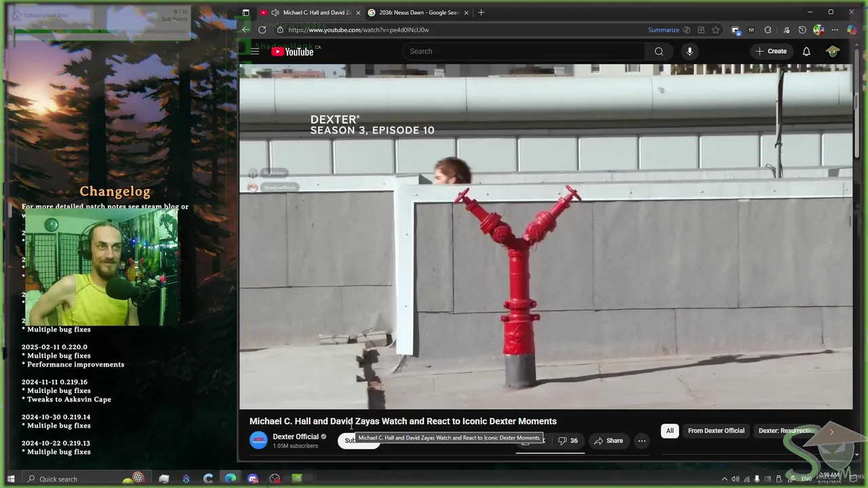The height and width of the screenshot is (488, 868).
Task: Click '* Performance improvements' line
Action: pyautogui.click(x=73, y=365)
